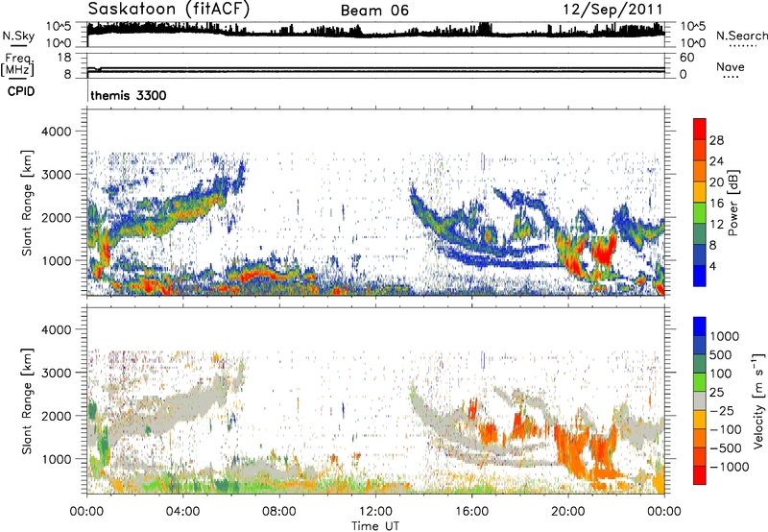Click the Power [dB] colorbar label
768x532 pixels.
(x=732, y=203)
